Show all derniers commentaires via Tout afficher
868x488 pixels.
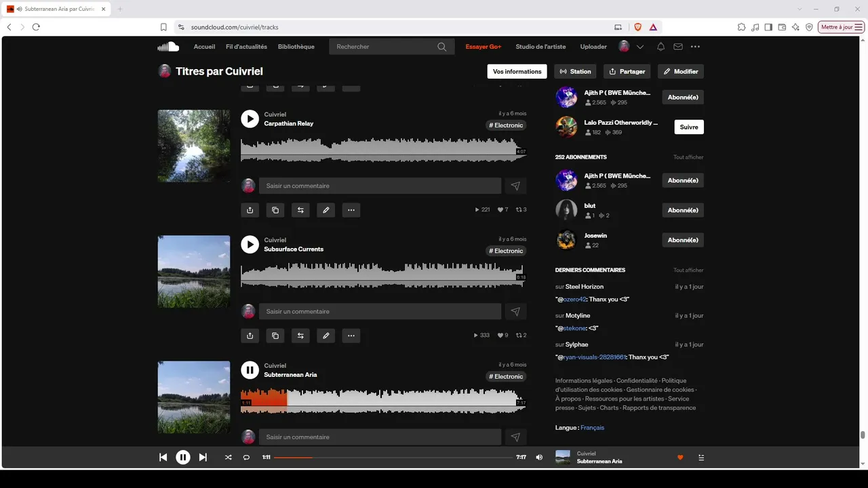coord(688,270)
